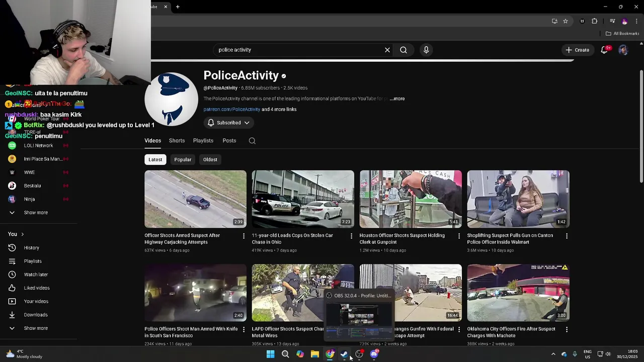Switch to the Shorts tab
644x362 pixels.
pyautogui.click(x=177, y=141)
